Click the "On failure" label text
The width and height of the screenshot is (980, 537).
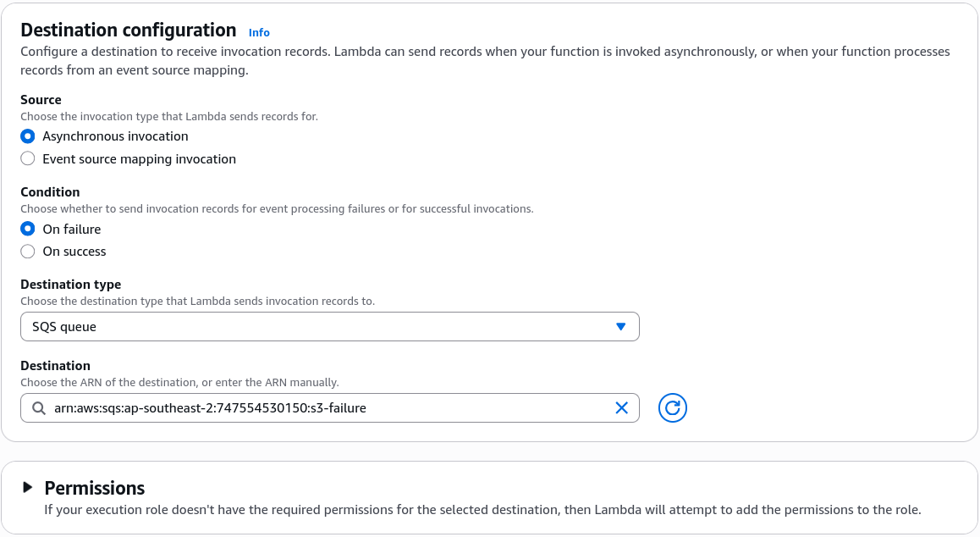[x=72, y=229]
